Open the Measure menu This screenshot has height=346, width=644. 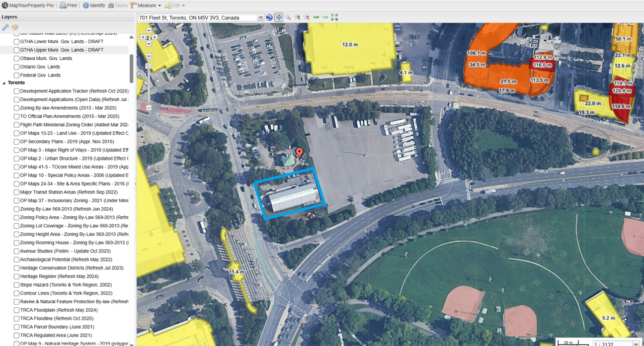[x=145, y=6]
